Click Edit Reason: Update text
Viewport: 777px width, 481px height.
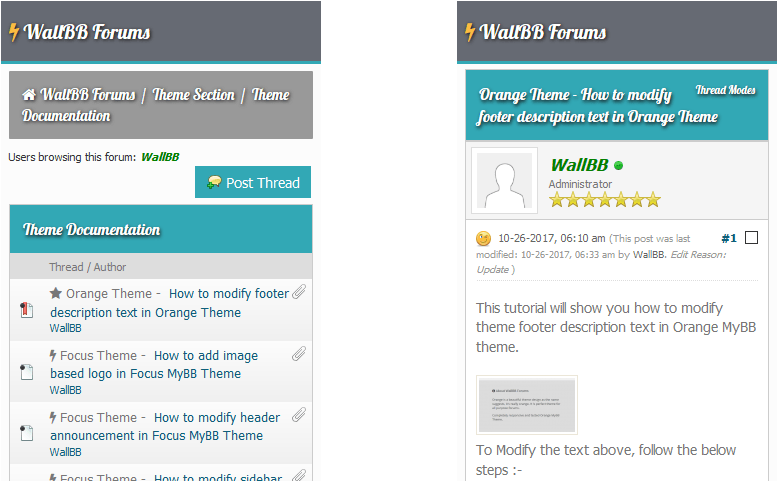[601, 262]
